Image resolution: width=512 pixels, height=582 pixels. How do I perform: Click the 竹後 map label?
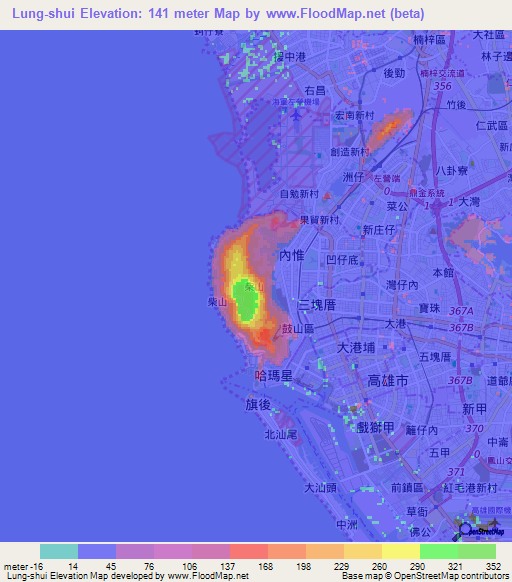[x=456, y=105]
